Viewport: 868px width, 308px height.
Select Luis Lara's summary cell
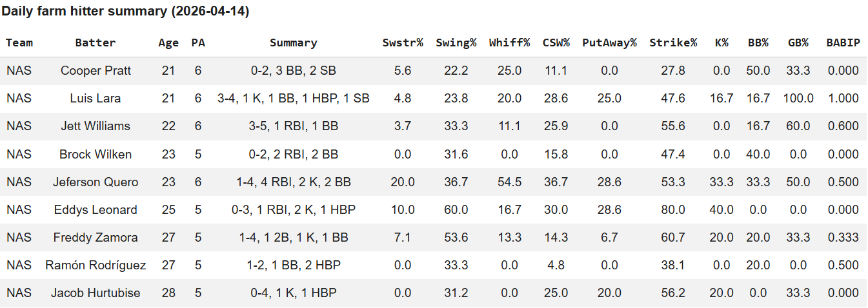point(294,99)
